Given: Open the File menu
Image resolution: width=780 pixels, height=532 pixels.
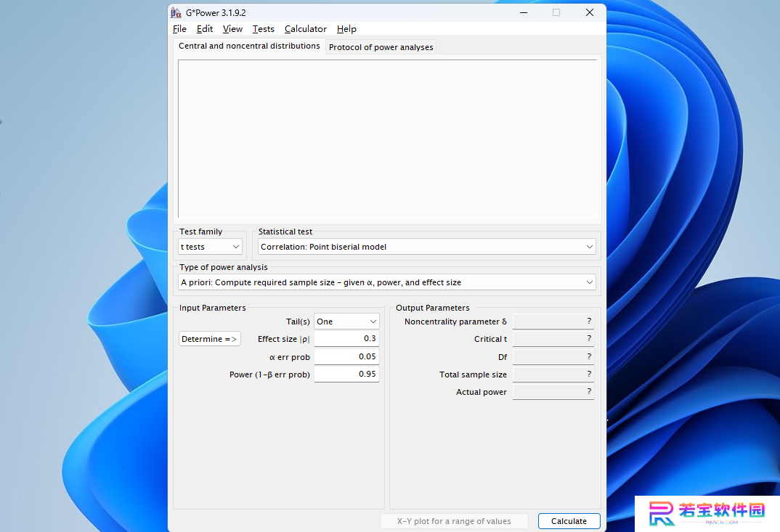Looking at the screenshot, I should point(179,29).
